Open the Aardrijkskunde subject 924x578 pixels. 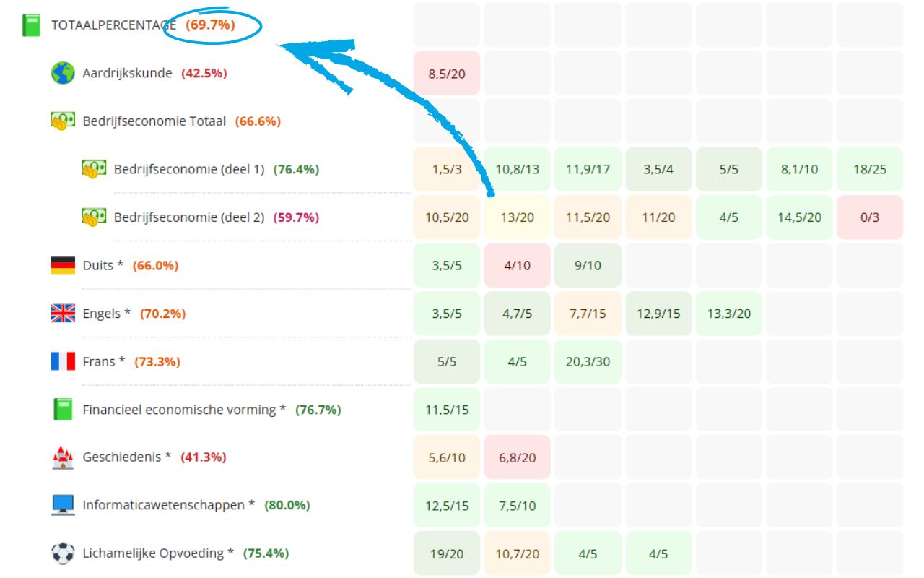127,73
